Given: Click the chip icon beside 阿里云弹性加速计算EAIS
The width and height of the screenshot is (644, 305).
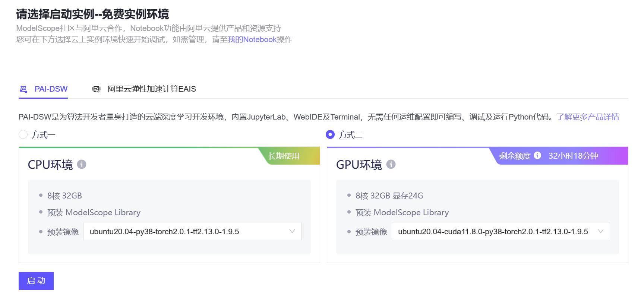Looking at the screenshot, I should pyautogui.click(x=97, y=89).
